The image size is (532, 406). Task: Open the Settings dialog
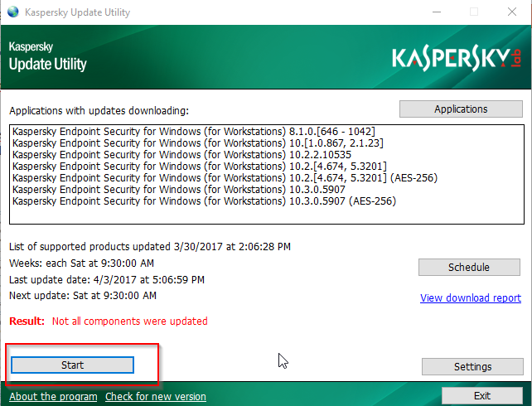click(x=472, y=367)
